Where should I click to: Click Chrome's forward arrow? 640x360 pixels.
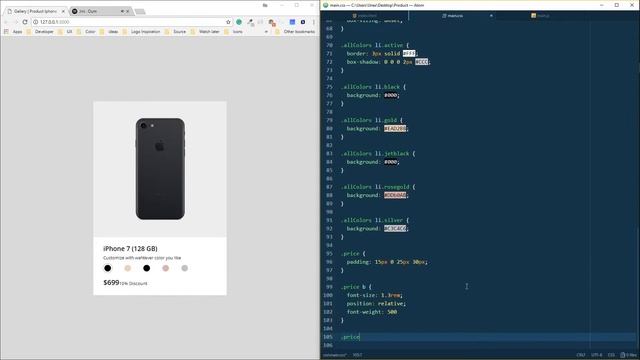pos(16,22)
